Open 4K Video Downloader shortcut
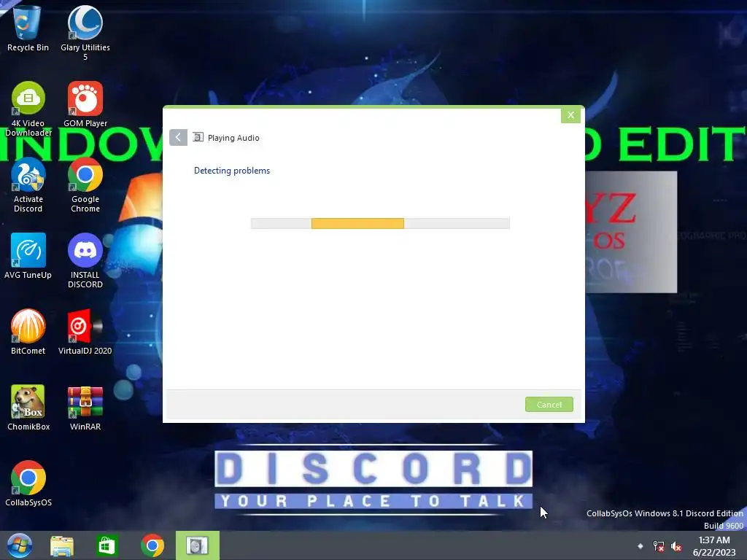747x560 pixels. [x=28, y=109]
